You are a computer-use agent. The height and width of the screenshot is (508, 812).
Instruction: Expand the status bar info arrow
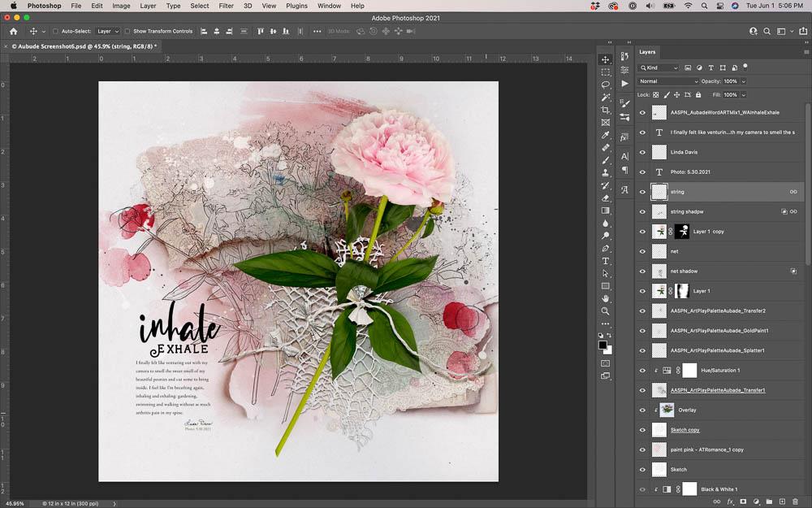click(114, 503)
